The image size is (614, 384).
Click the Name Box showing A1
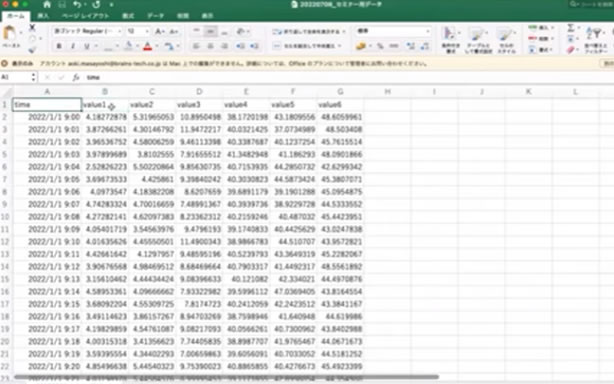[16, 77]
